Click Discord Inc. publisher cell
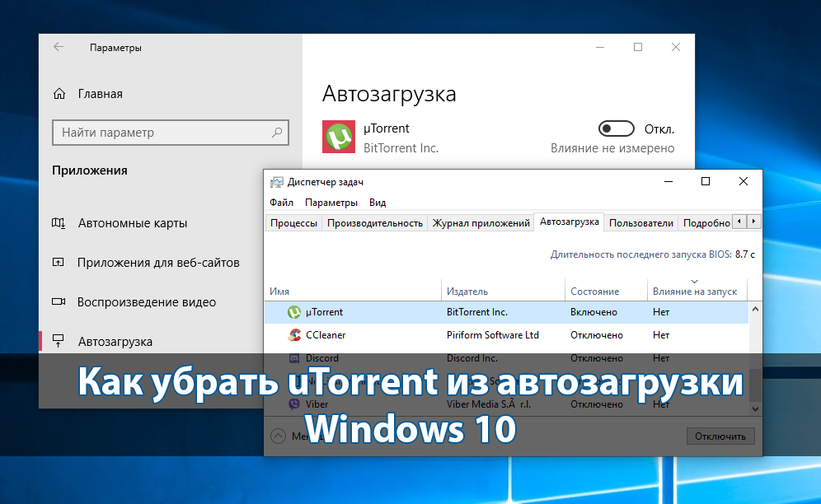The image size is (821, 504). (472, 358)
